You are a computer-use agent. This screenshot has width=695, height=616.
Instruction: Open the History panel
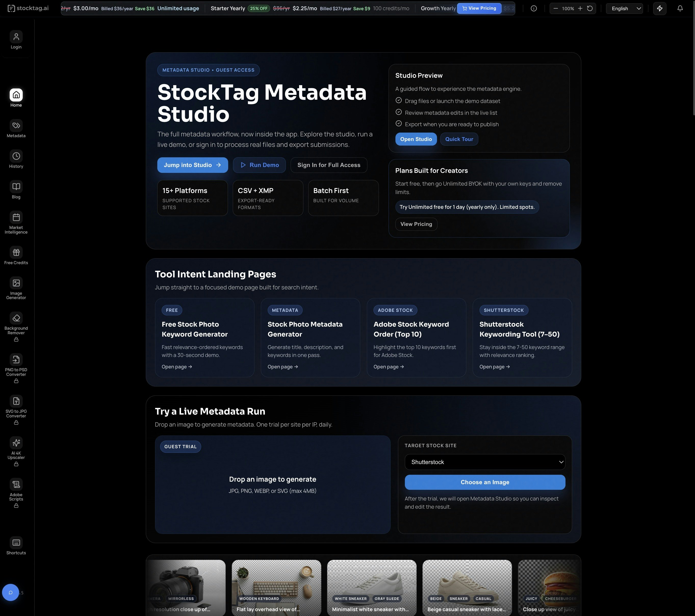point(16,159)
